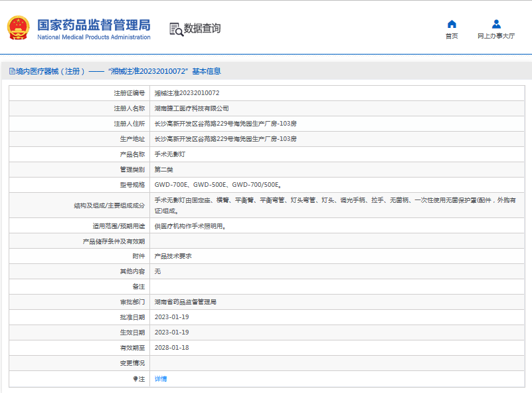Select the 注册证编号 value cell
This screenshot has width=532, height=393.
[x=193, y=93]
